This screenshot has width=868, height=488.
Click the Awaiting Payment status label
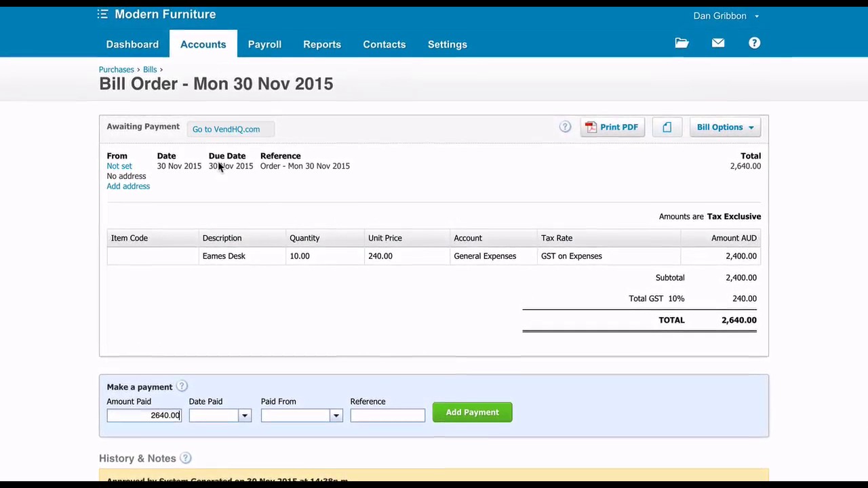(x=143, y=127)
